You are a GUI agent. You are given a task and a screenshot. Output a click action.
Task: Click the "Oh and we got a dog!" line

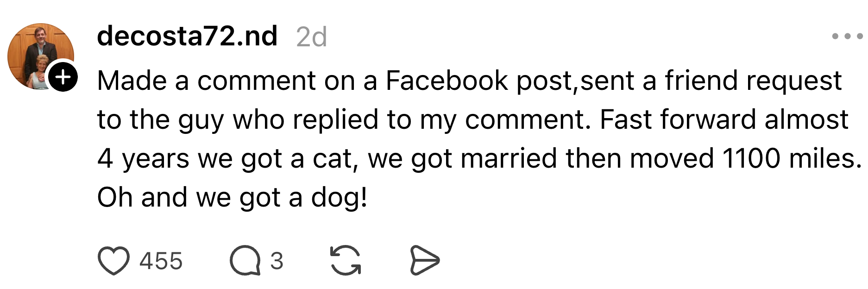click(232, 198)
